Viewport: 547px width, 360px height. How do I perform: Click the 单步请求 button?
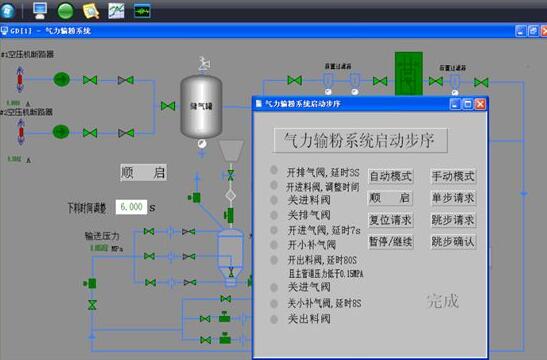coord(453,198)
